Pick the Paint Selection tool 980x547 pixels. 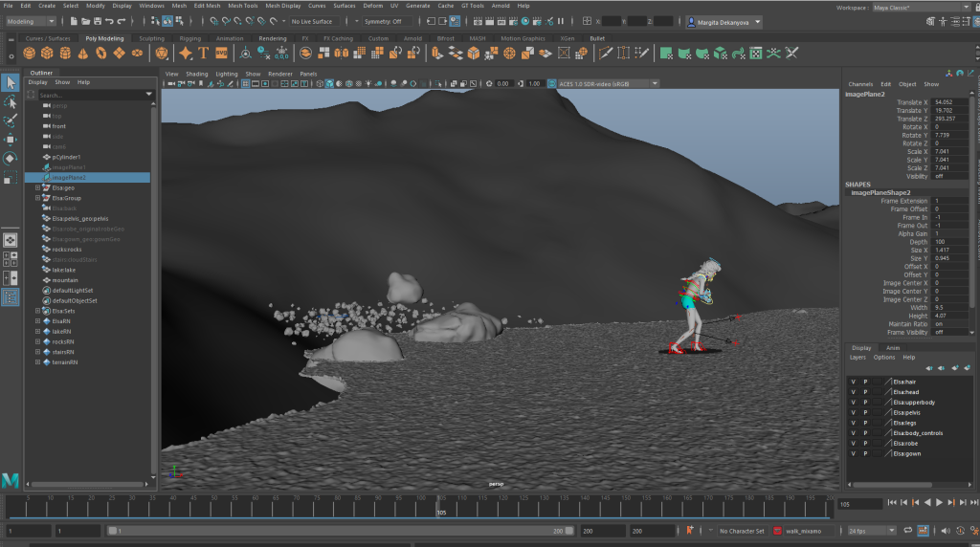tap(10, 121)
